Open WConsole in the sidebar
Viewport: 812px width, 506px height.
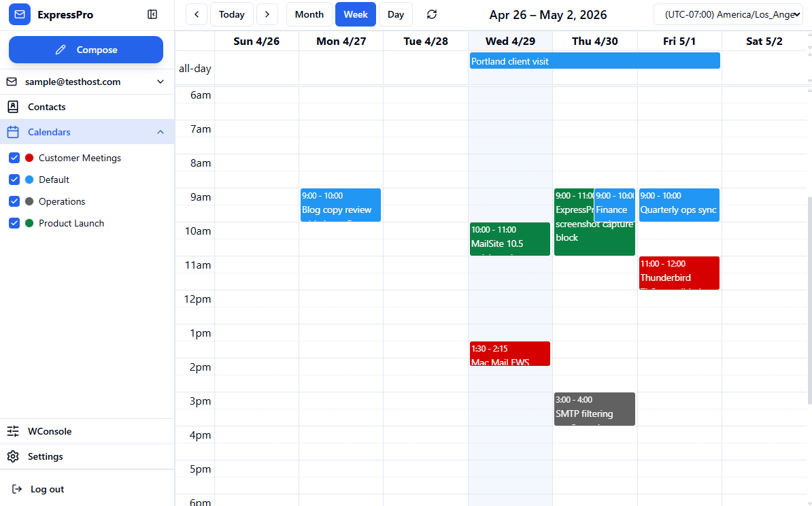87,431
